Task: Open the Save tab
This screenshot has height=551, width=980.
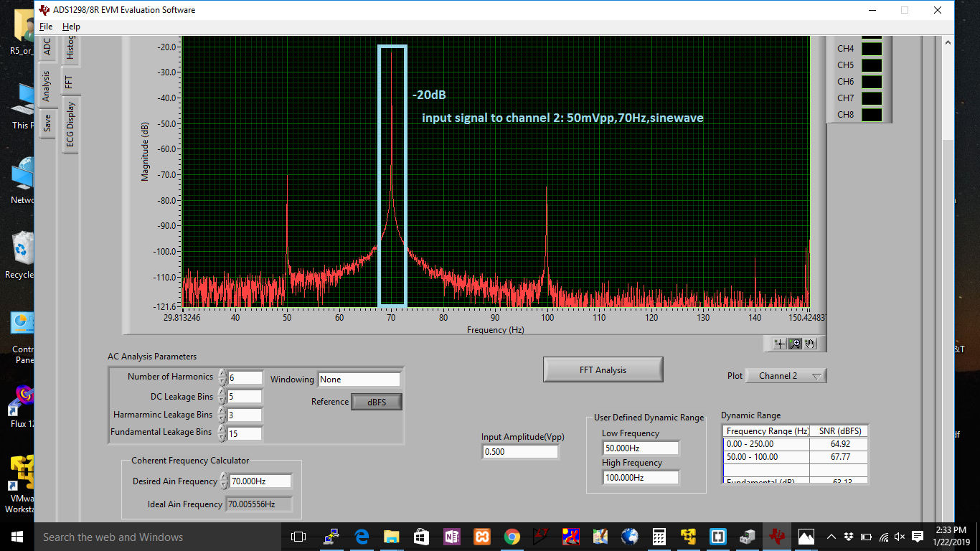Action: click(x=47, y=123)
